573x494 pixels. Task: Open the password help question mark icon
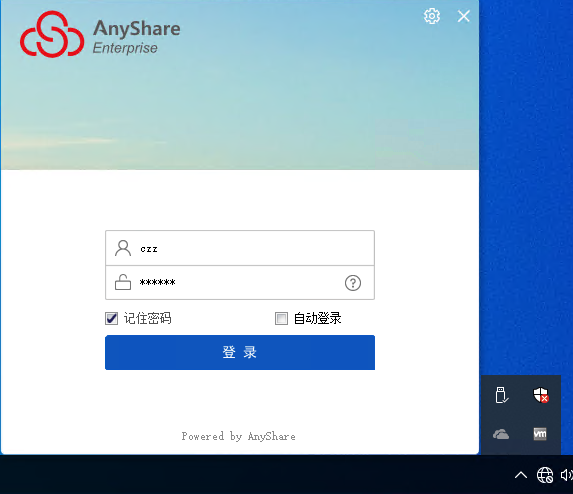pos(353,283)
